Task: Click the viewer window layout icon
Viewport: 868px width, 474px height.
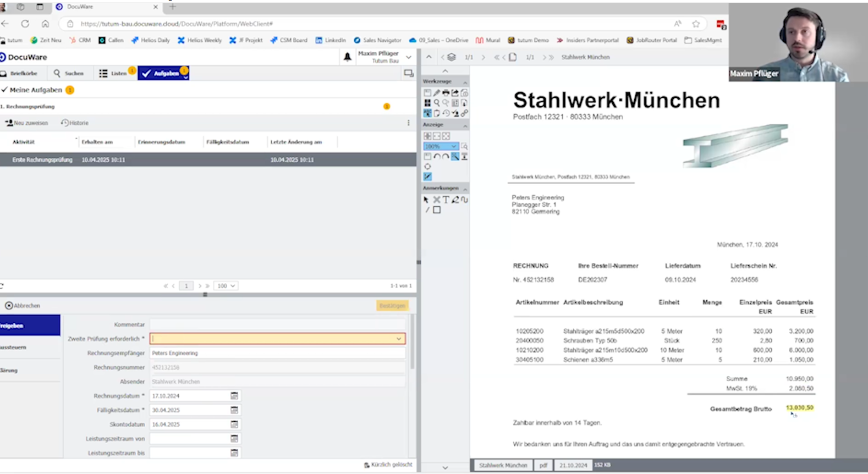Action: (408, 73)
